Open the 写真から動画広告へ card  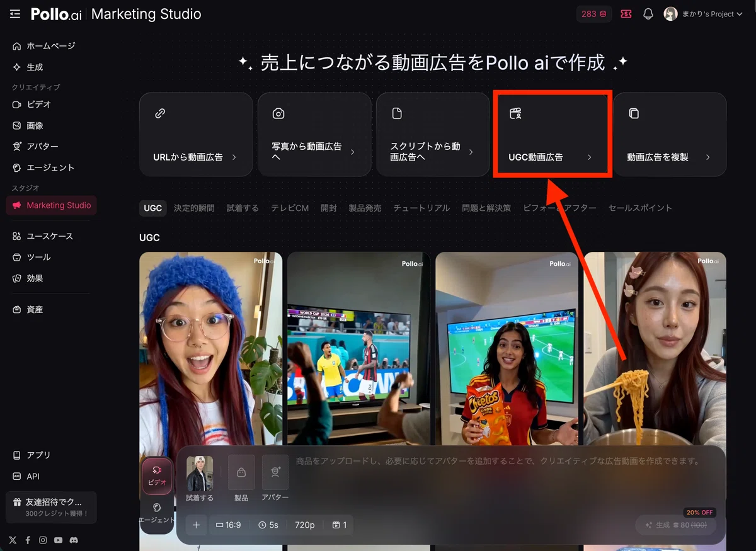pos(314,134)
